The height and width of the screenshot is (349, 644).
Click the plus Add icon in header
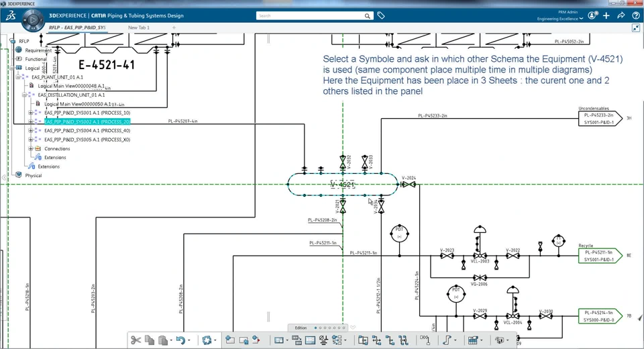tap(606, 15)
